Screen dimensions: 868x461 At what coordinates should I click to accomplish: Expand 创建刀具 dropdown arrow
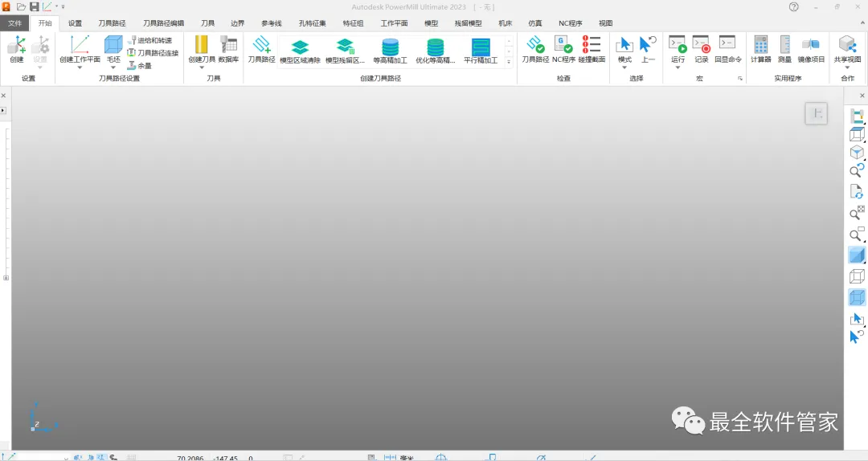(202, 67)
